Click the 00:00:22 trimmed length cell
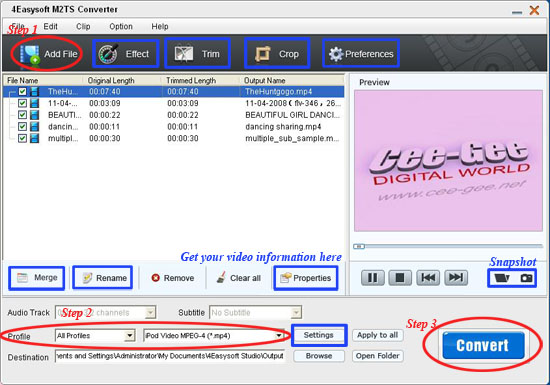The width and height of the screenshot is (550, 385). 183,115
